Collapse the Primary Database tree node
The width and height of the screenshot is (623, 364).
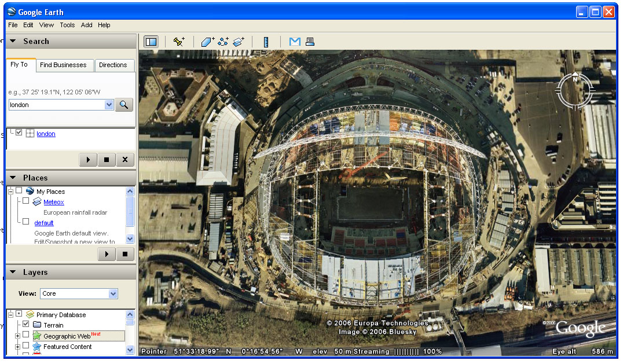(11, 314)
